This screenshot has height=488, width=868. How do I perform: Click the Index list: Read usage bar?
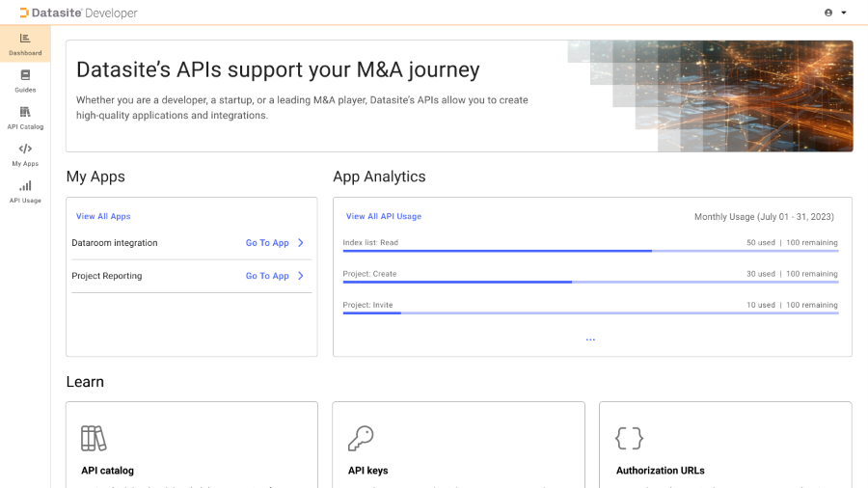[590, 251]
